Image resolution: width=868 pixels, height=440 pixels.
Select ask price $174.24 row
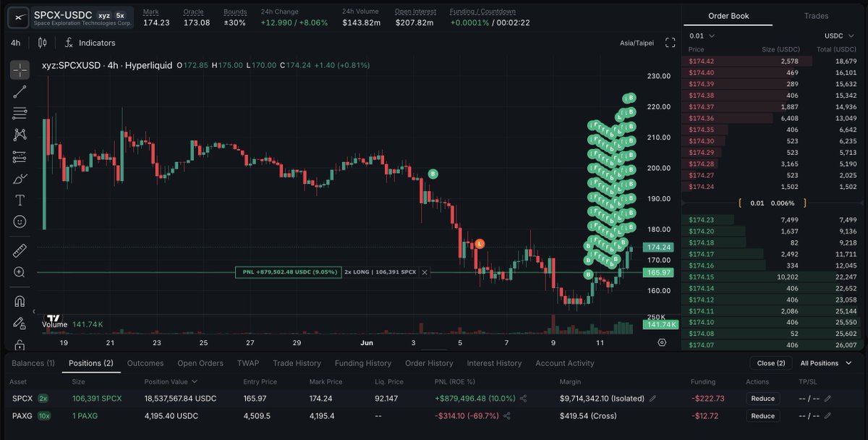point(772,187)
